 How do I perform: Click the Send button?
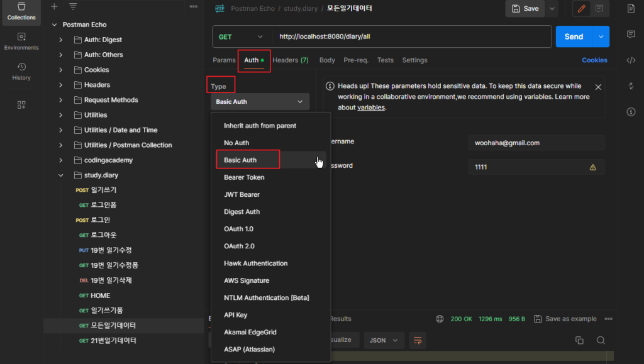coord(574,36)
